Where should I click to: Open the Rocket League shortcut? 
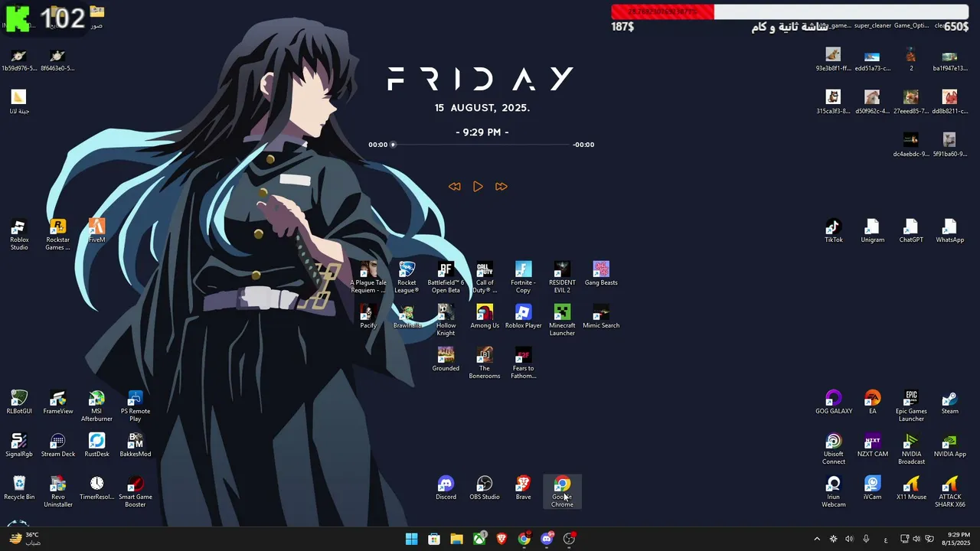(407, 278)
